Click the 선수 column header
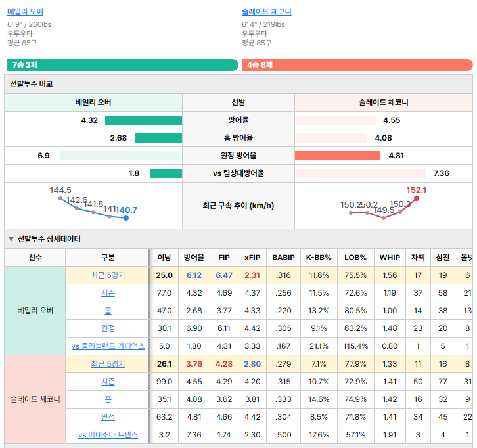Viewport: 477px width, 448px height. point(35,258)
